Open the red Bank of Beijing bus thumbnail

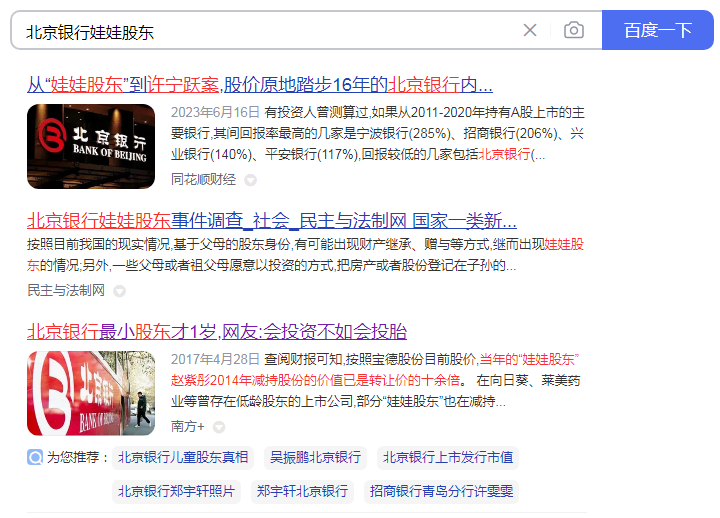click(91, 394)
